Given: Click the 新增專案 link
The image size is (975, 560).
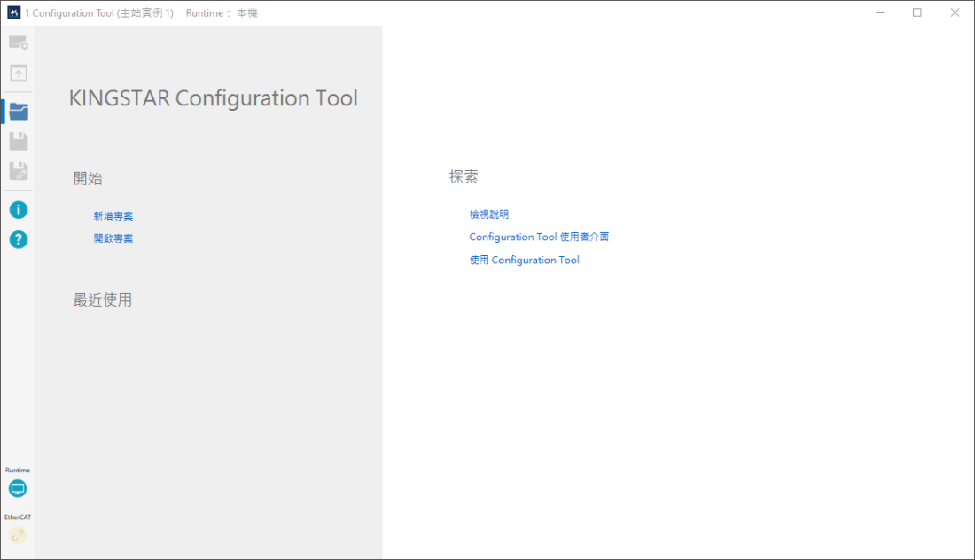Looking at the screenshot, I should (x=113, y=216).
